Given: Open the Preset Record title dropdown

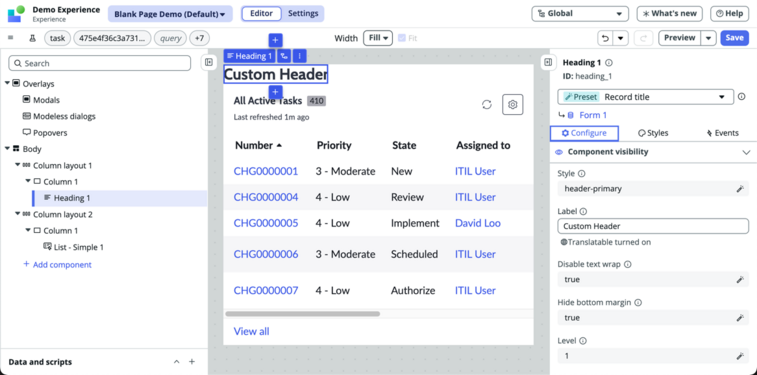Looking at the screenshot, I should (645, 97).
